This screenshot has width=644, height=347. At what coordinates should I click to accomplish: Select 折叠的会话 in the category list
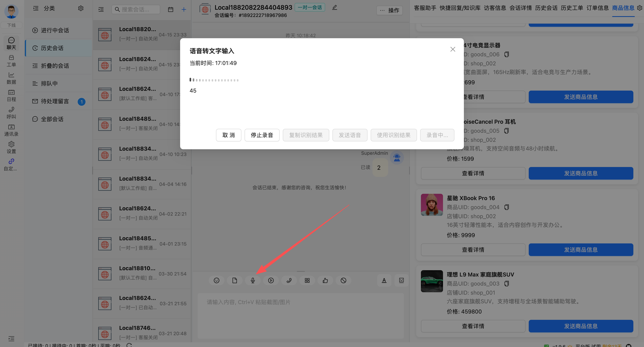[x=59, y=66]
